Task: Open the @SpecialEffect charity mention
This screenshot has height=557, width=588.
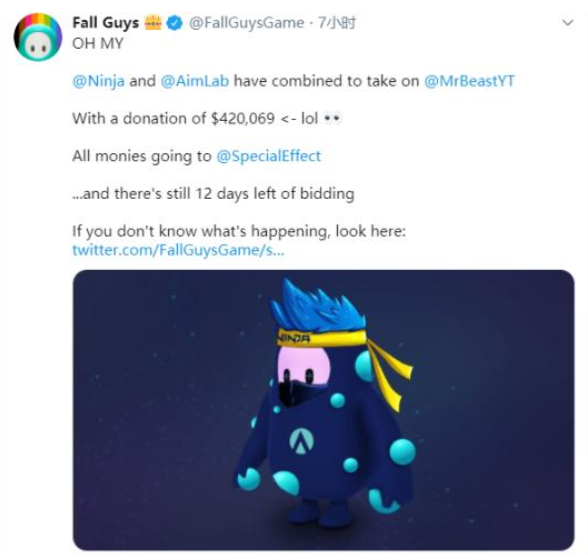Action: [268, 156]
